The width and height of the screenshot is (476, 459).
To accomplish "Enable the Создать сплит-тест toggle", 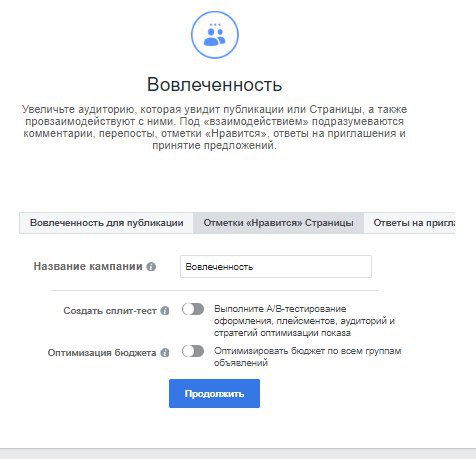I will (193, 309).
